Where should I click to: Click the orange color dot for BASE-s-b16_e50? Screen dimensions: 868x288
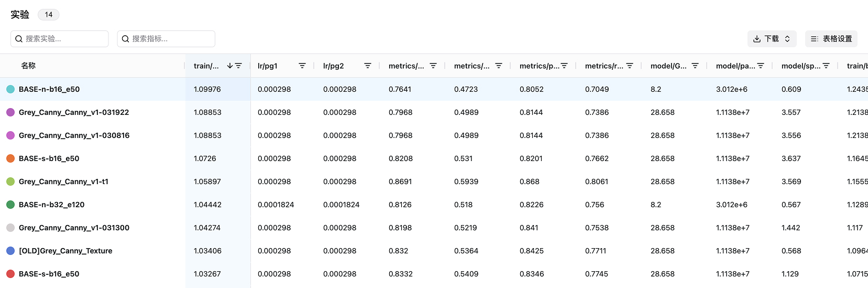(10, 158)
